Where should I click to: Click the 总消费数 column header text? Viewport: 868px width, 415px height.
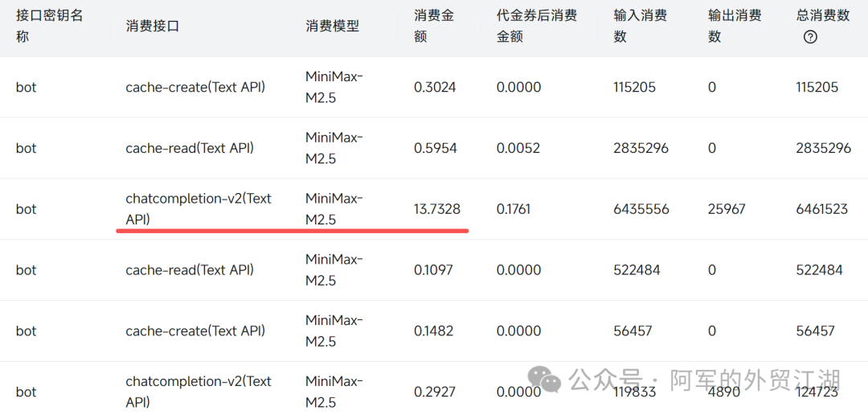822,15
